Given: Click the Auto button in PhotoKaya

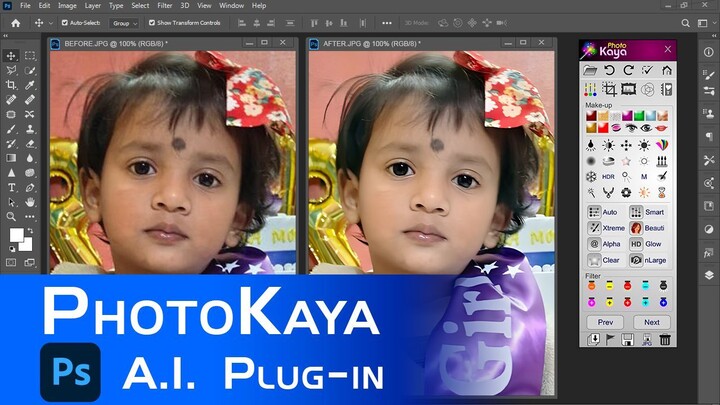Looking at the screenshot, I should [x=603, y=212].
